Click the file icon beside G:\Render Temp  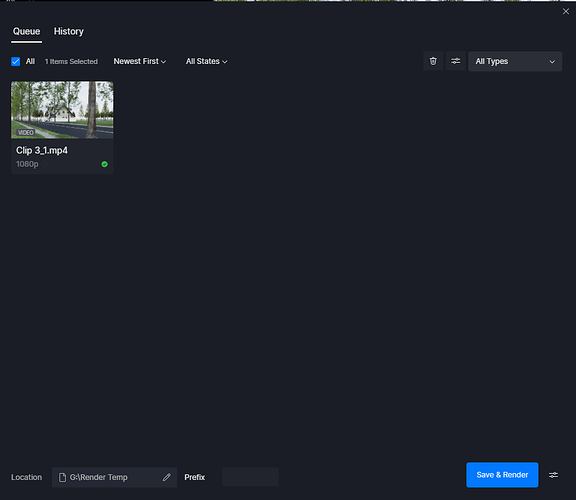pos(62,477)
